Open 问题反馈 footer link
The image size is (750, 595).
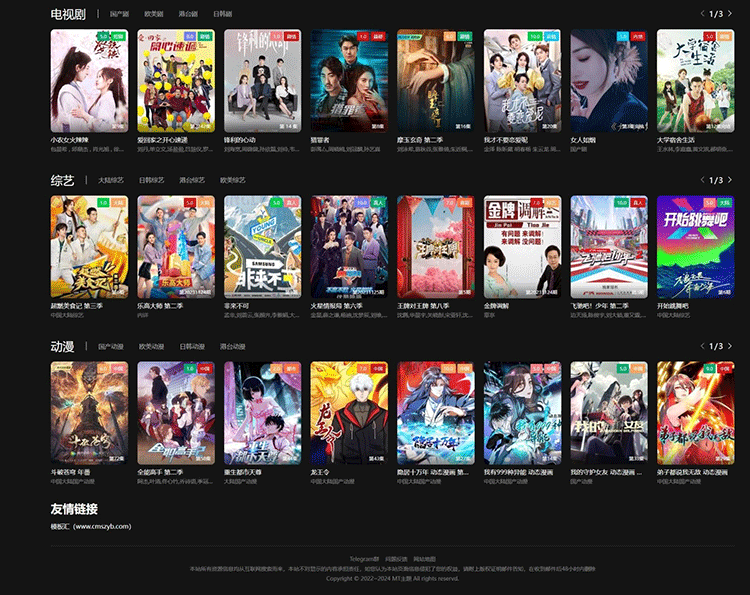coord(396,559)
